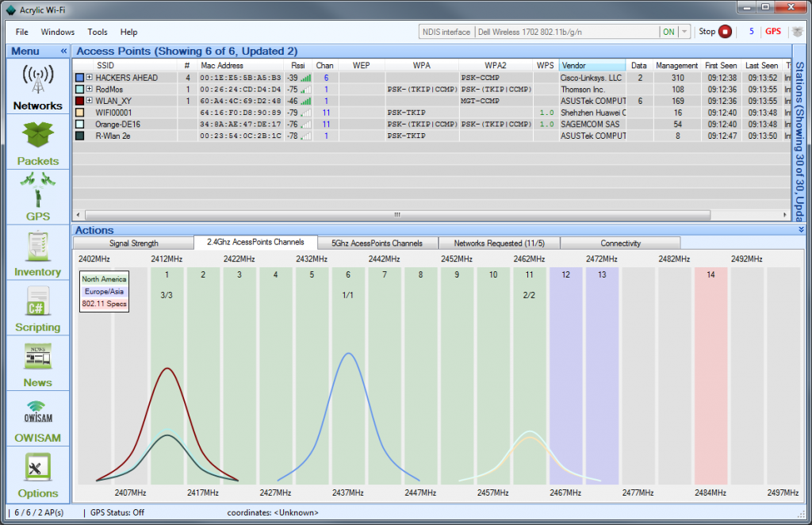Switch to 5Ghz AccessPoints Channels tab
812x525 pixels.
click(375, 243)
